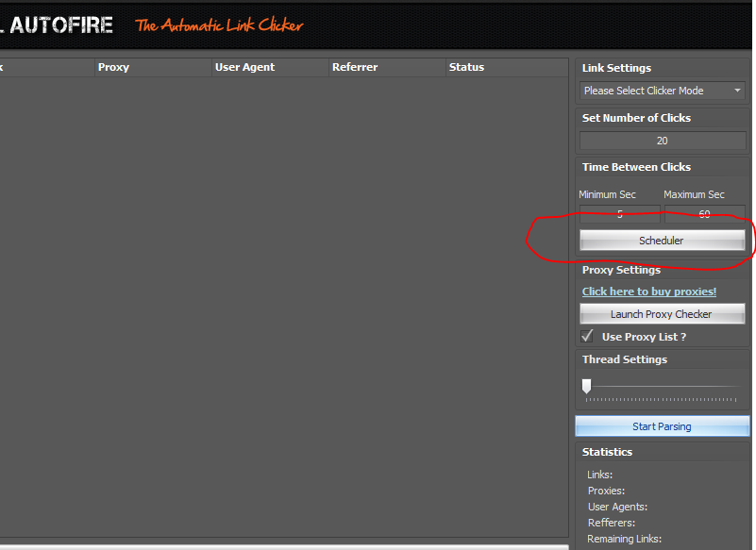Click the Maximum Sec input field
This screenshot has width=756, height=550.
pyautogui.click(x=704, y=214)
